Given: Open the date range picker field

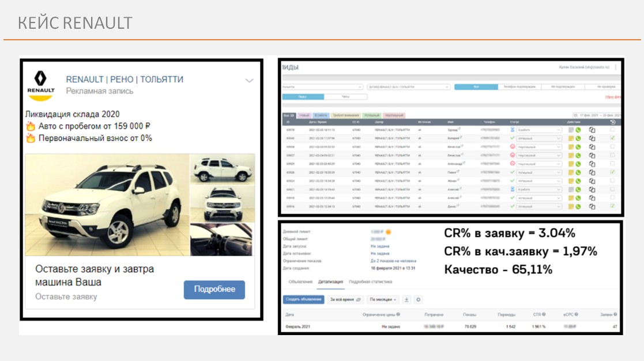Looking at the screenshot, I should point(596,115).
